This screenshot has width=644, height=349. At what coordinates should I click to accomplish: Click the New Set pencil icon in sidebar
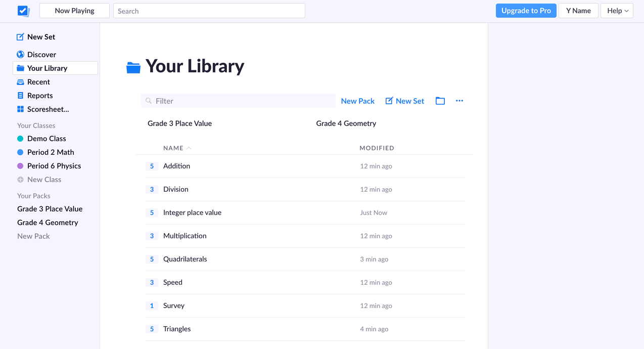pyautogui.click(x=20, y=37)
